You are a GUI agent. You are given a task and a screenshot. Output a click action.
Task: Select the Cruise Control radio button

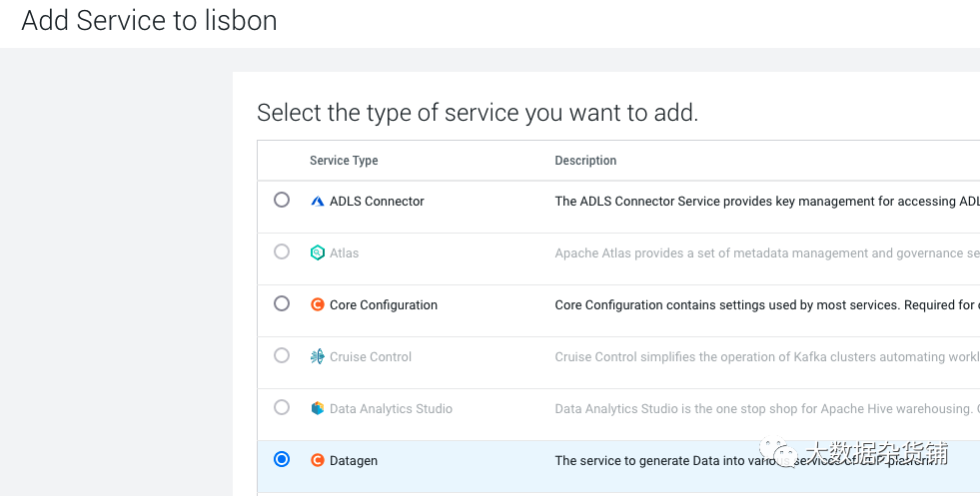tap(282, 355)
